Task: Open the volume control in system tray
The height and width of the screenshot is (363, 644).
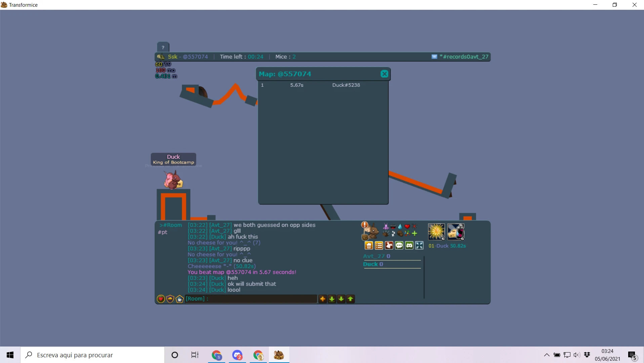Action: [x=577, y=355]
